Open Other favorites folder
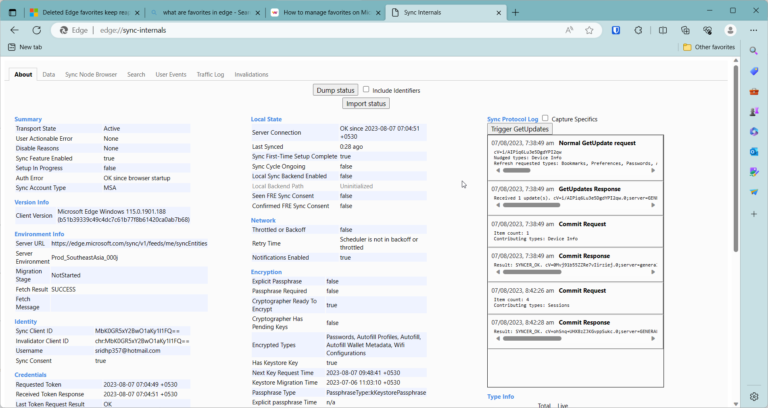The height and width of the screenshot is (408, 768). click(x=709, y=47)
